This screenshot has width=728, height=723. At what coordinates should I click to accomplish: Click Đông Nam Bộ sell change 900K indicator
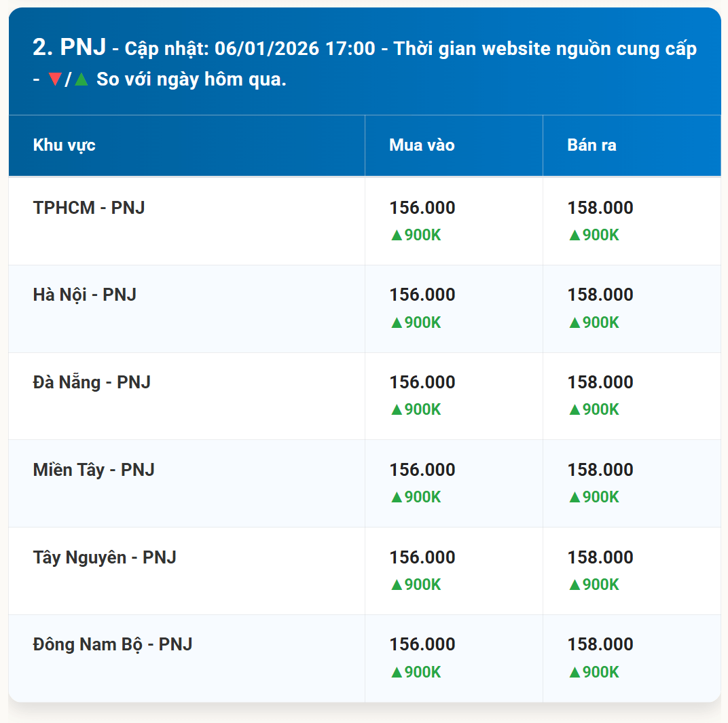[x=594, y=672]
